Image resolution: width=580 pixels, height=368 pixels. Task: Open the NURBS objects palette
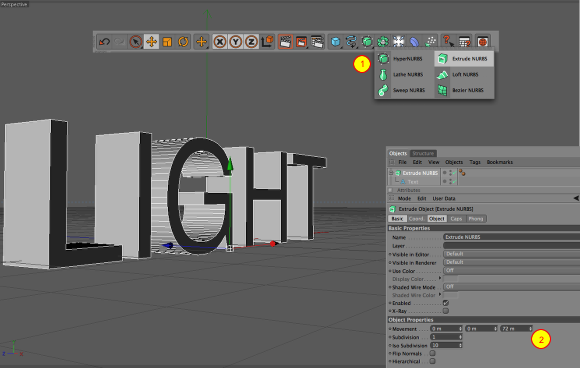point(367,42)
